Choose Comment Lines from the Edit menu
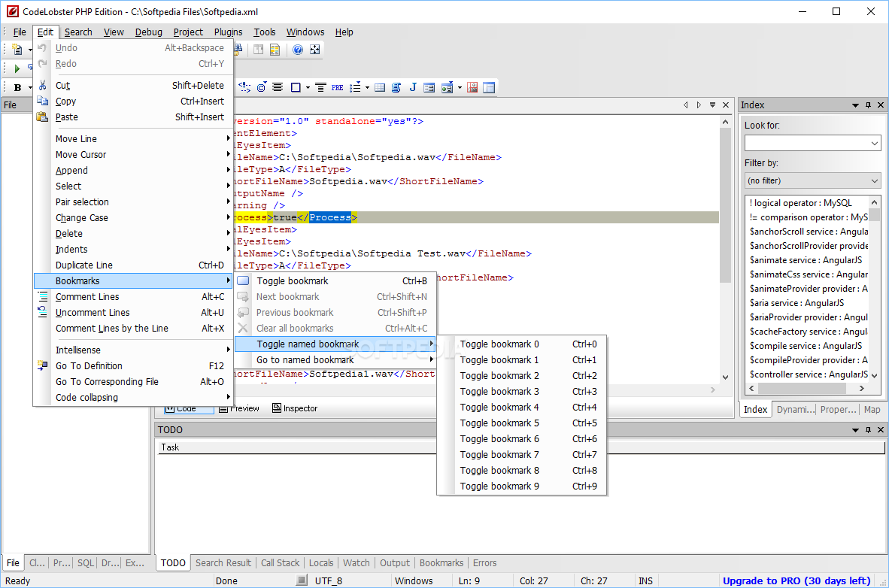 [x=134, y=296]
